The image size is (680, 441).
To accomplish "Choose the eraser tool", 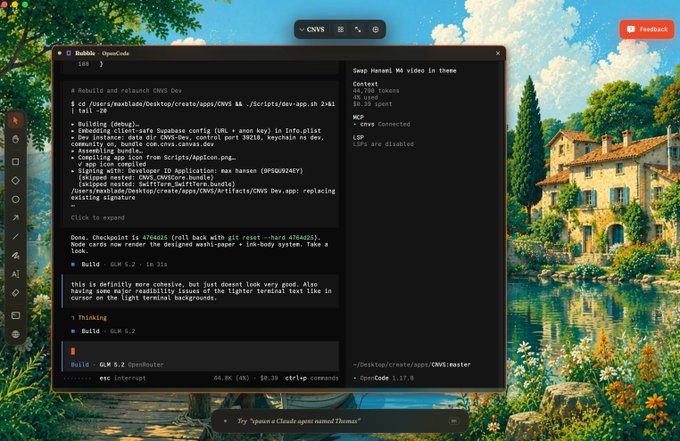I will pos(16,293).
